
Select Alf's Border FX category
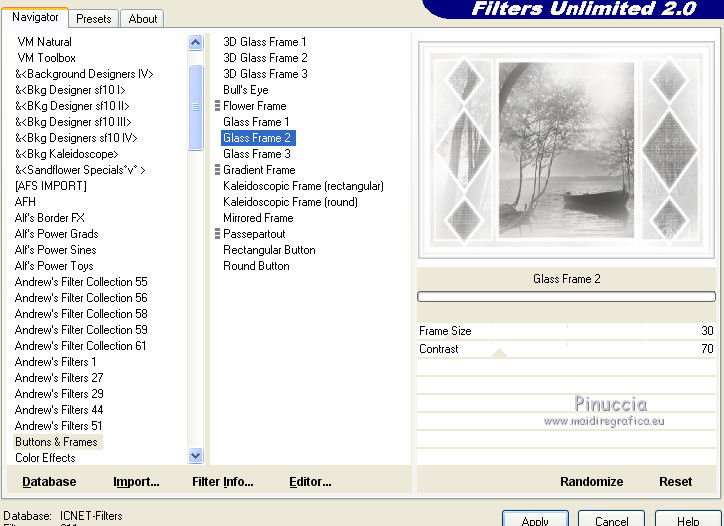pyautogui.click(x=49, y=218)
